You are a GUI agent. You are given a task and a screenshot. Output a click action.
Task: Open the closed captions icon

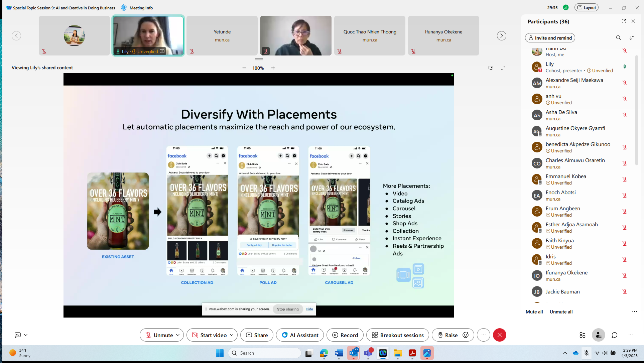[18, 335]
